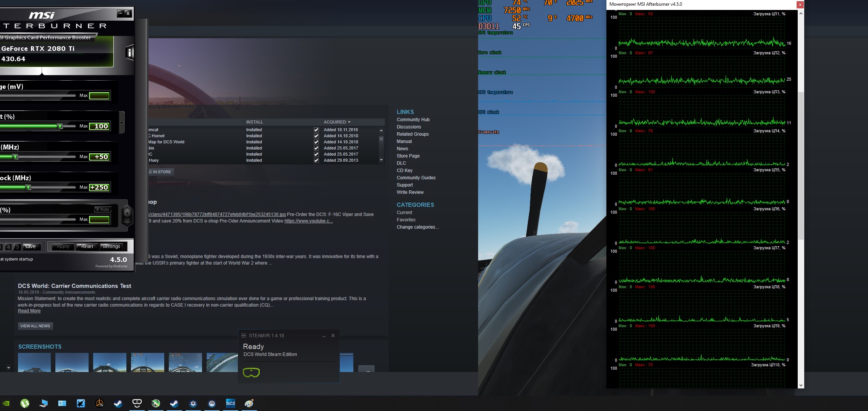Click the +50 core clock value field
This screenshot has width=868, height=411.
click(100, 157)
